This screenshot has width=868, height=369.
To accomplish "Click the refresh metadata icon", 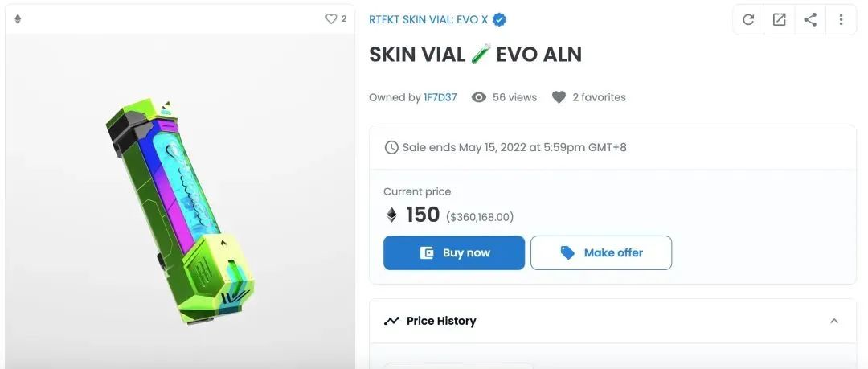I will pos(748,20).
